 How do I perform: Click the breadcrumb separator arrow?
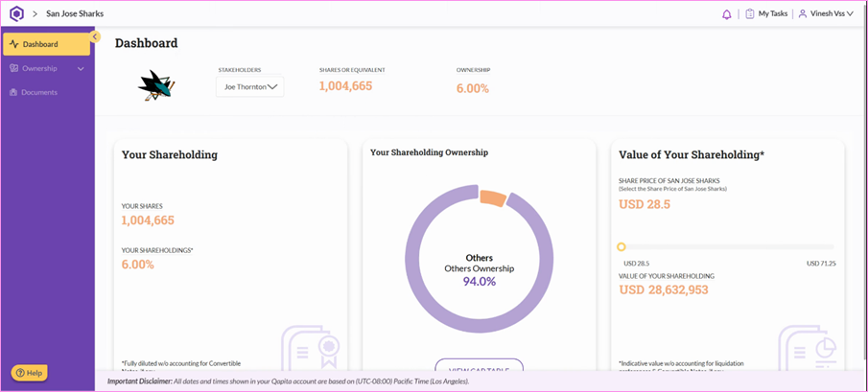pos(35,13)
